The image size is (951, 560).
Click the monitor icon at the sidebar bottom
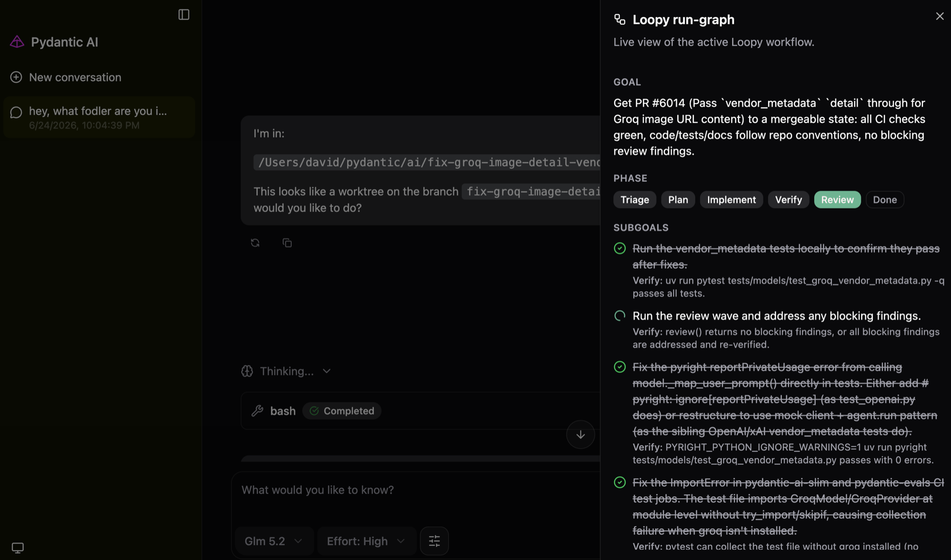pyautogui.click(x=18, y=548)
